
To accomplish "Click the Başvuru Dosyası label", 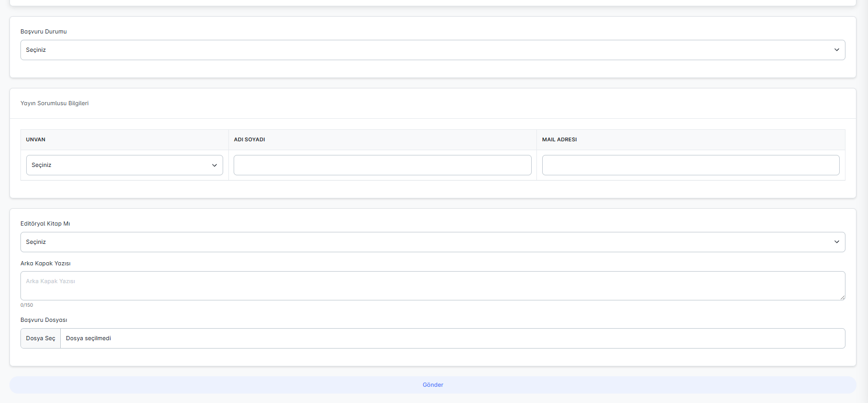I will (x=43, y=320).
